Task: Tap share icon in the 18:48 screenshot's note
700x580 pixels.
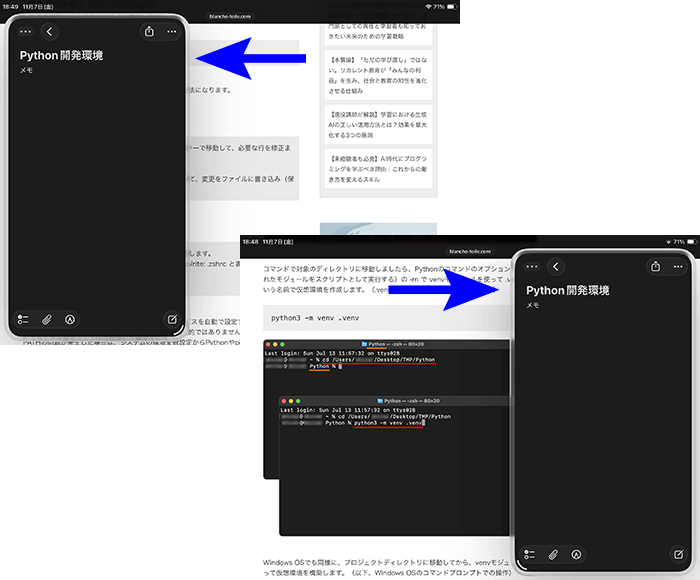Action: click(x=655, y=267)
